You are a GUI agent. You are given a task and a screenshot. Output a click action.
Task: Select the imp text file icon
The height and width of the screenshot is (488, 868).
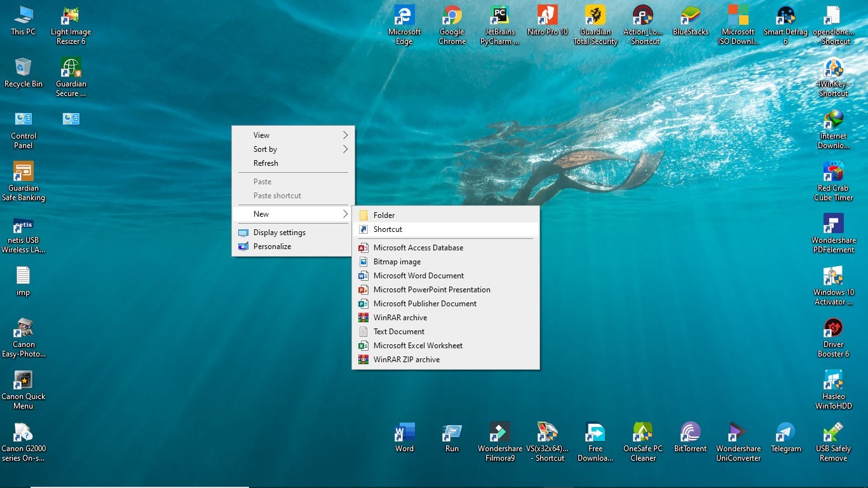click(24, 281)
